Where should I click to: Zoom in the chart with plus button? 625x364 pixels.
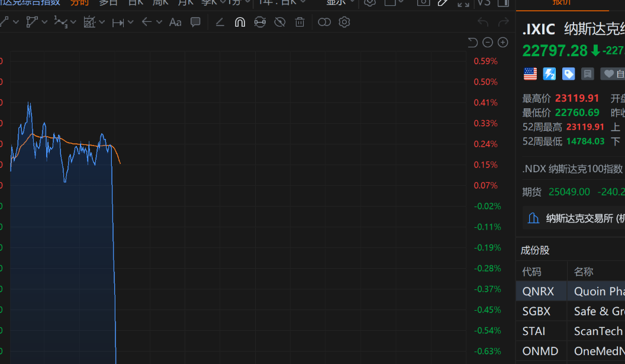pos(503,42)
